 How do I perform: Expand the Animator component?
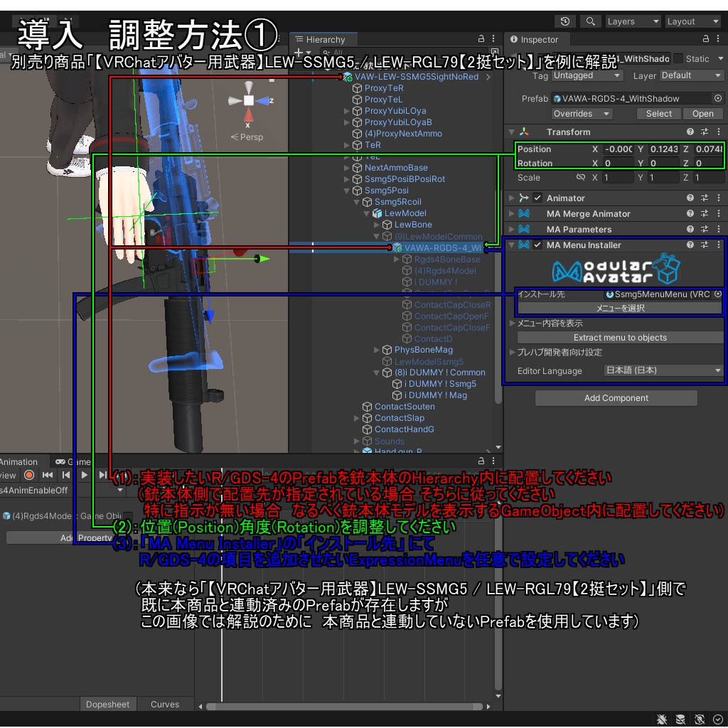pos(511,198)
